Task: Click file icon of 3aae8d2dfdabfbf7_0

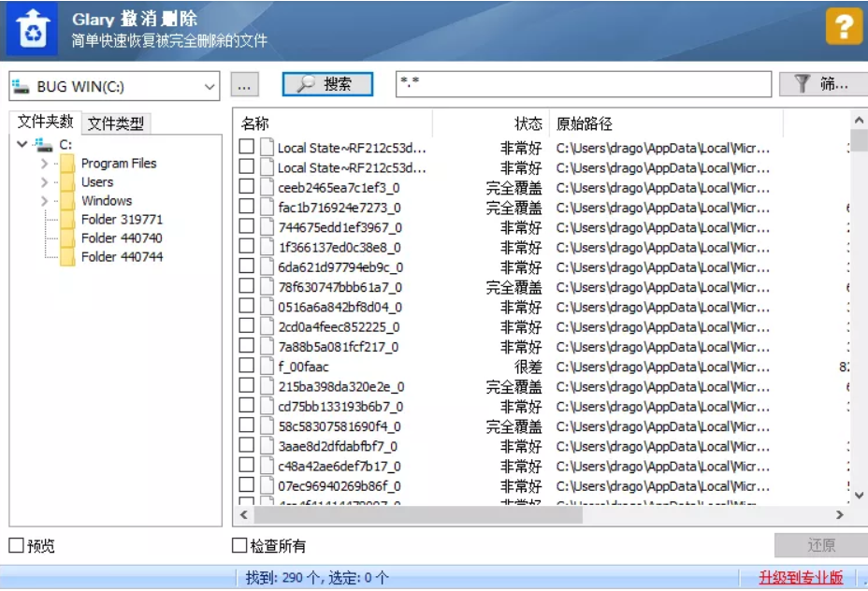Action: [x=267, y=446]
